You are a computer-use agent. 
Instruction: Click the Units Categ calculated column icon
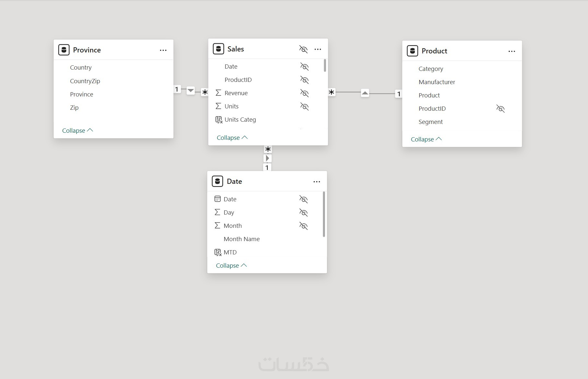click(x=219, y=120)
